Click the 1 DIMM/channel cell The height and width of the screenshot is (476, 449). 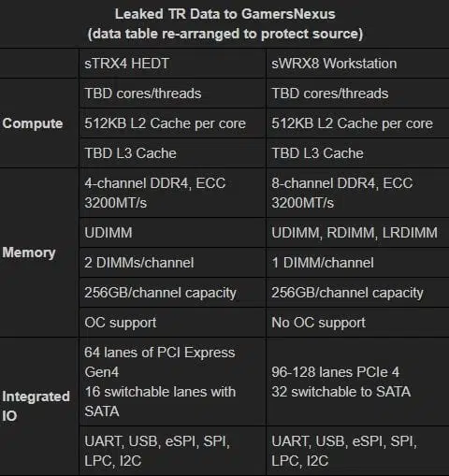tap(357, 263)
